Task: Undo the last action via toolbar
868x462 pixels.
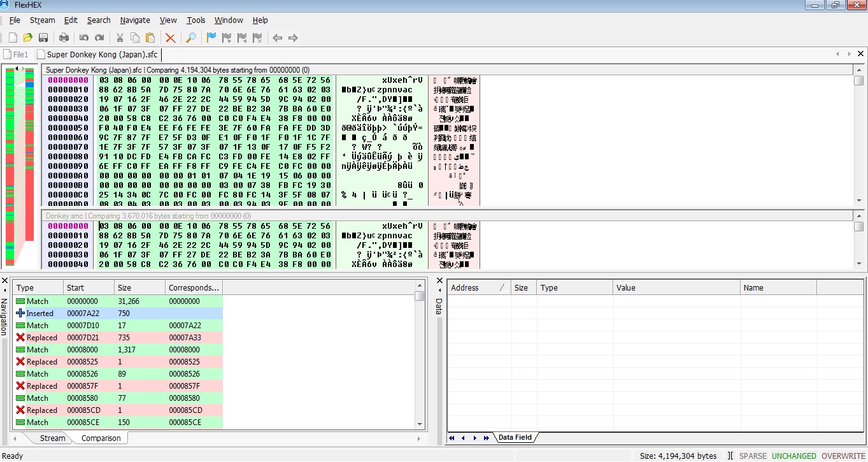Action: click(84, 38)
